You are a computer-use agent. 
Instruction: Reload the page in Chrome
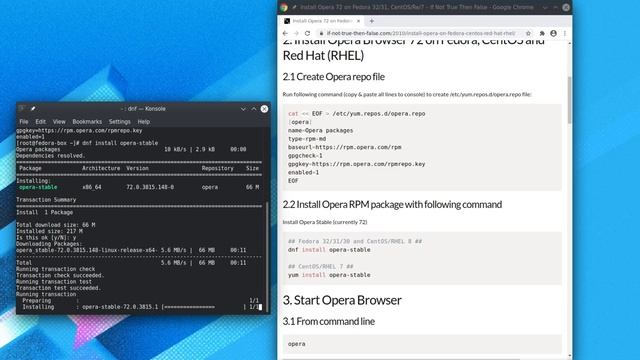tap(307, 33)
